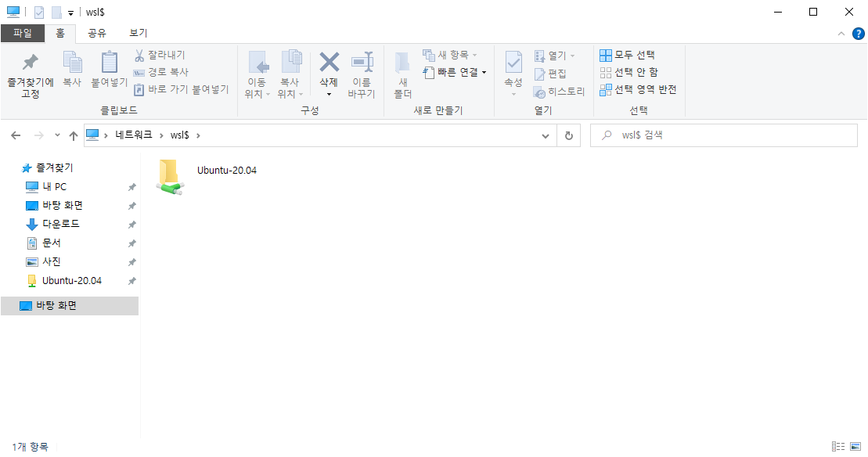The width and height of the screenshot is (868, 457).
Task: Open 문서 in navigation pane
Action: [52, 243]
